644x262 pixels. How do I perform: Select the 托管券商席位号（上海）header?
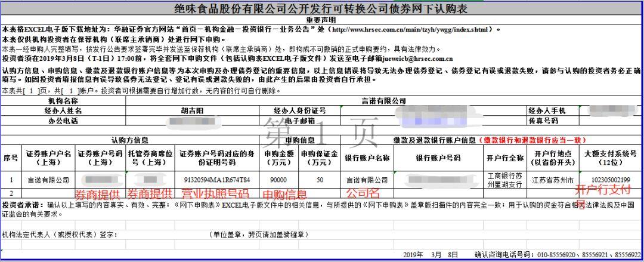pos(150,158)
